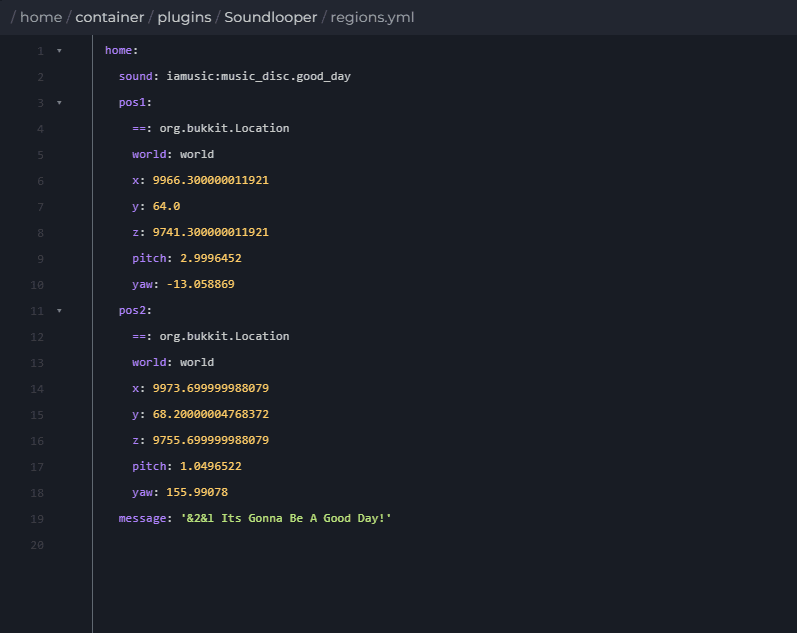The image size is (797, 633).
Task: Click org.bukkit.Location on line 12
Action: click(224, 336)
